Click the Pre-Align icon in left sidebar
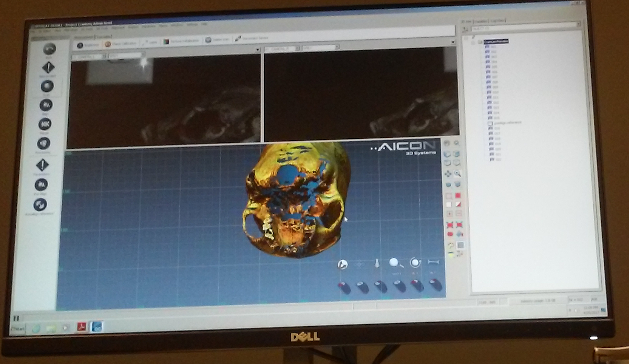Screen dimensions: 629x364 click(x=41, y=184)
